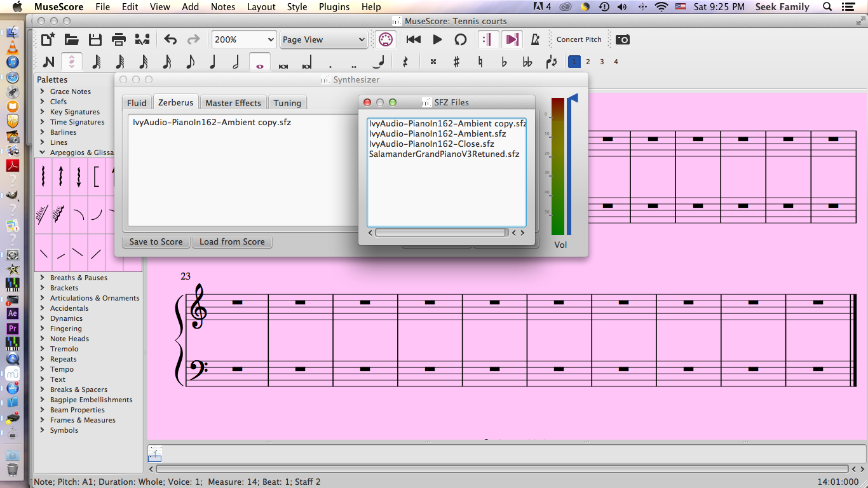The image size is (868, 488).
Task: Apply the double sharp accidental
Action: tap(433, 62)
